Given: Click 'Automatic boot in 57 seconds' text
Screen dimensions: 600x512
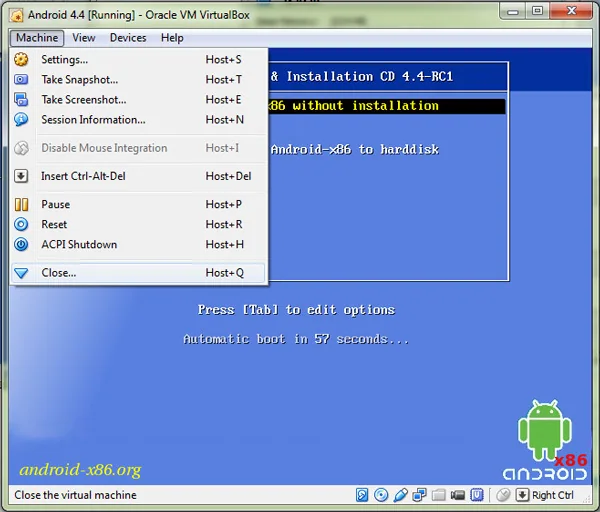Looking at the screenshot, I should [x=296, y=339].
